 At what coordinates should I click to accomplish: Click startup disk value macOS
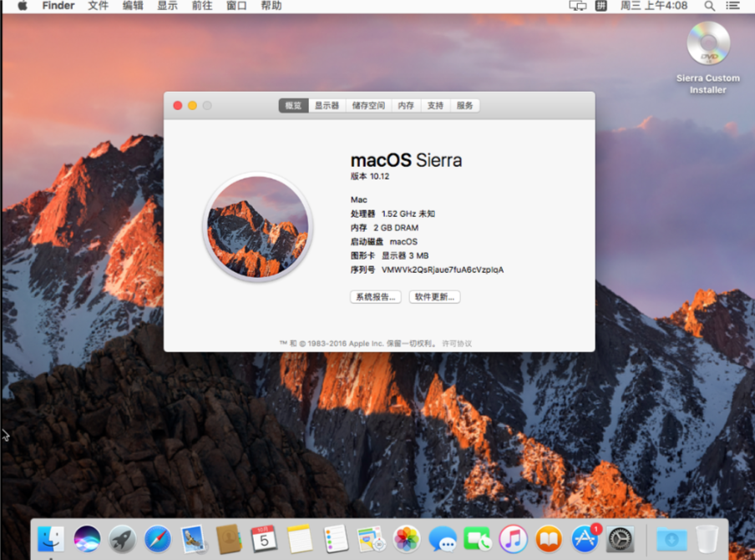403,241
